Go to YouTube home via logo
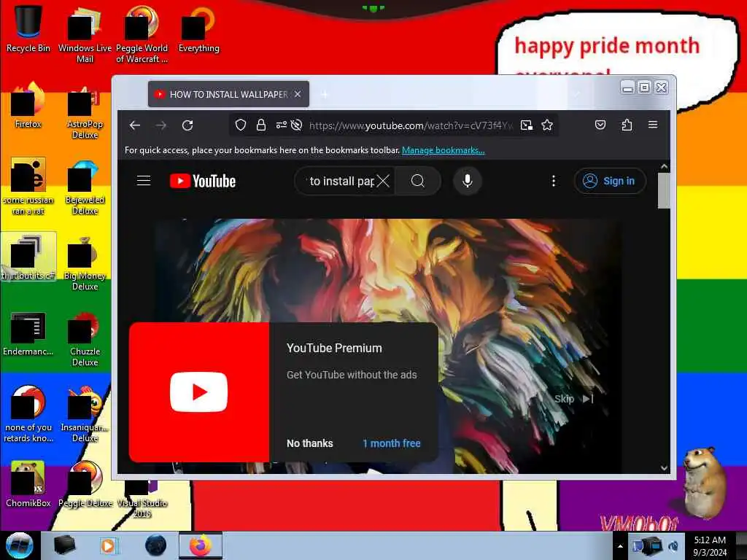Viewport: 747px width, 560px height. coord(203,181)
